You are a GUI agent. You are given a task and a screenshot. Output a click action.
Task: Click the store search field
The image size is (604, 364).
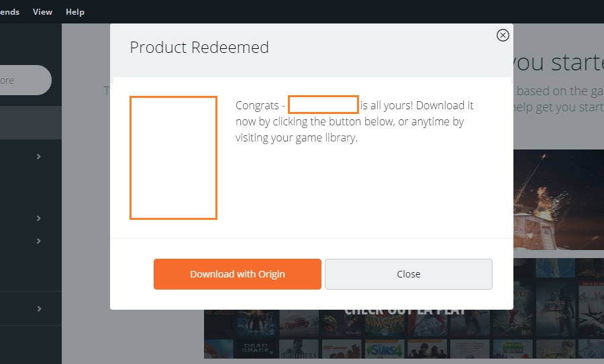coord(23,80)
